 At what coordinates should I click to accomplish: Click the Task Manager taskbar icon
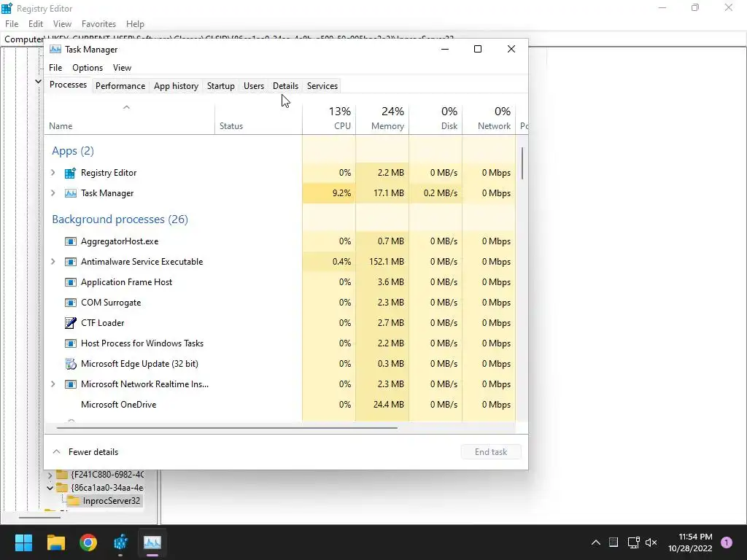click(x=152, y=542)
